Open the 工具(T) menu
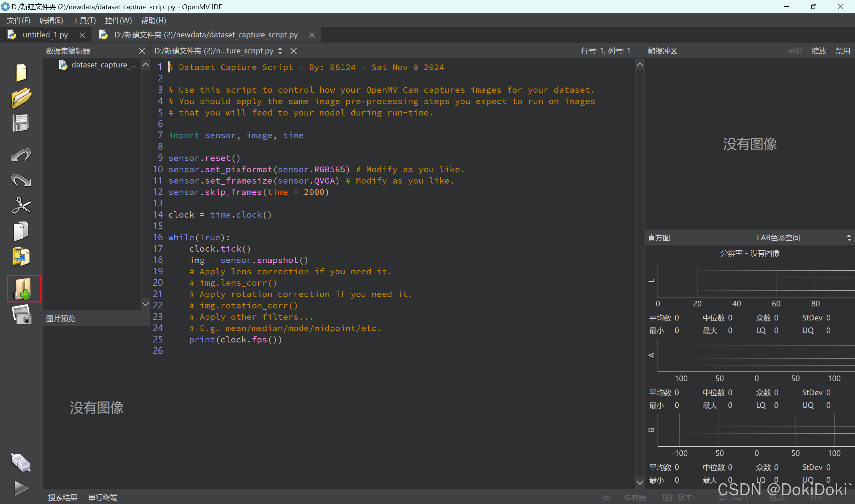The height and width of the screenshot is (504, 855). coord(83,20)
